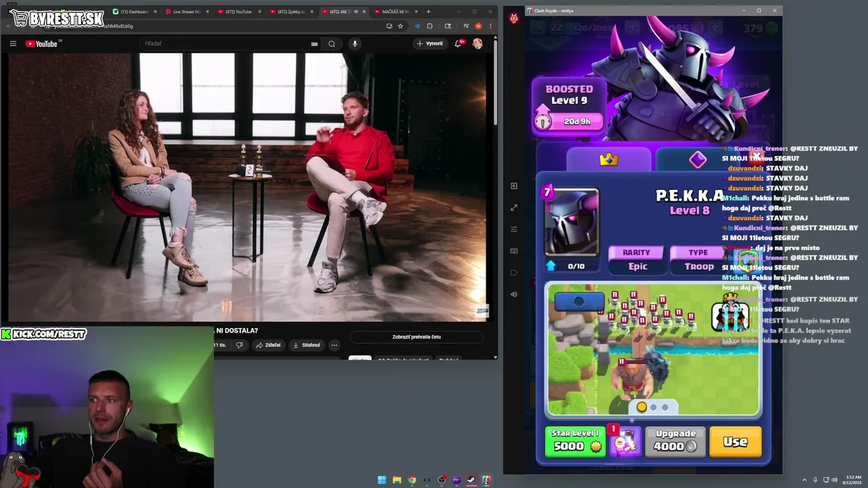Image resolution: width=868 pixels, height=488 pixels.
Task: Click the emulator exit-arrow icon in sidebar
Action: (x=513, y=186)
